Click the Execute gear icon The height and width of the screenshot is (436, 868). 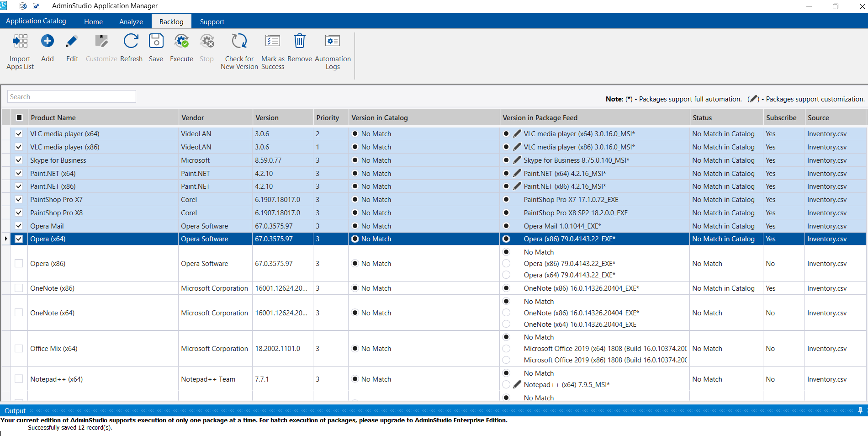tap(181, 41)
